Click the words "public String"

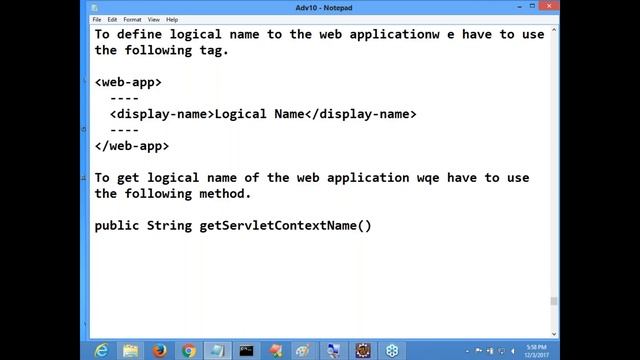143,225
